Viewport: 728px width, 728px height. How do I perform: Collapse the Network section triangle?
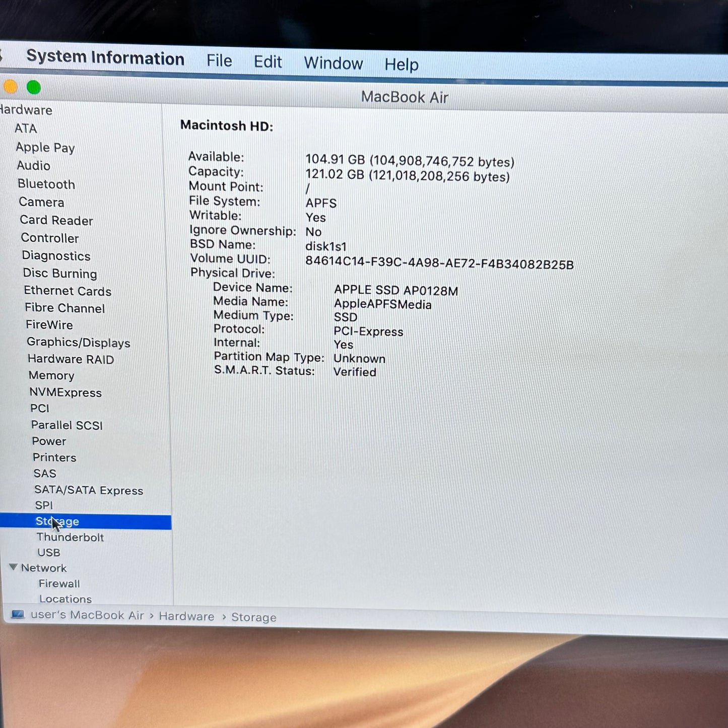[x=14, y=567]
